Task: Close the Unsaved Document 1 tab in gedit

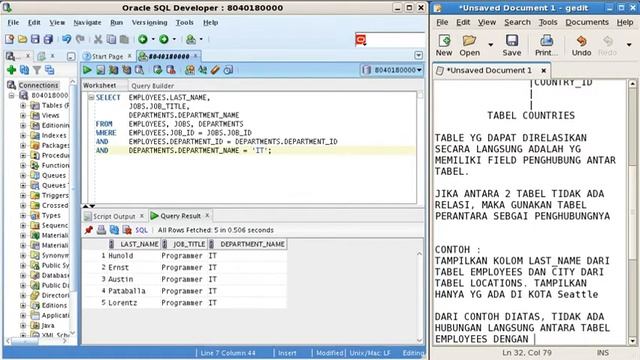Action: (x=544, y=71)
